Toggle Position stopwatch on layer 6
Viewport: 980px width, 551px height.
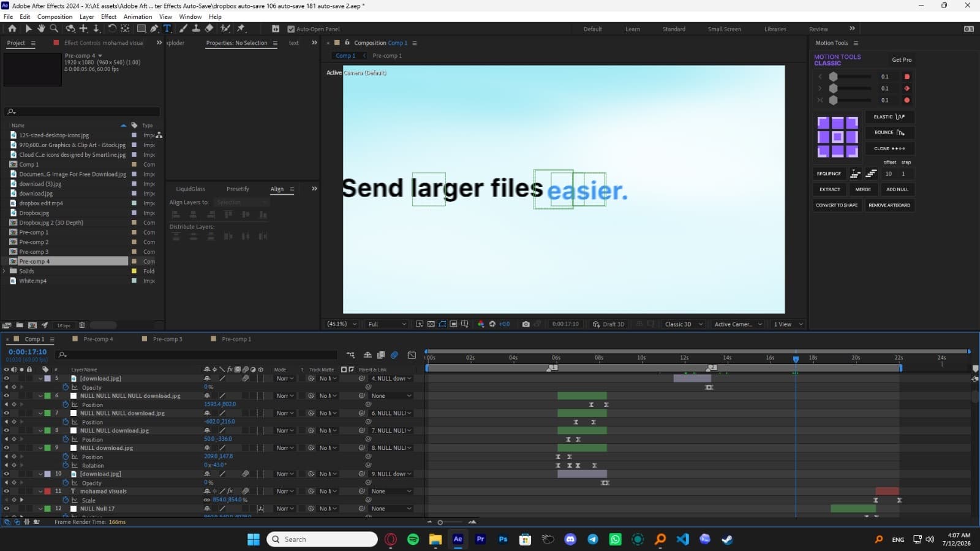click(x=66, y=405)
